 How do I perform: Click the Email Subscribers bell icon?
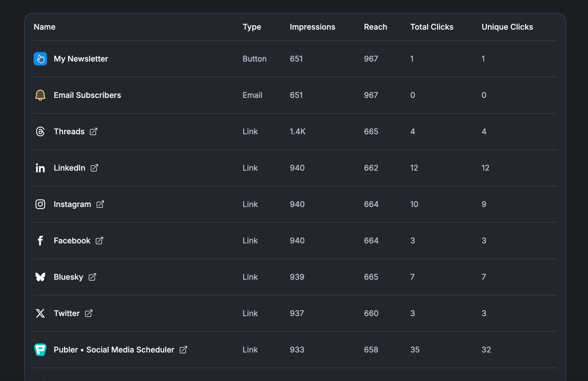40,95
